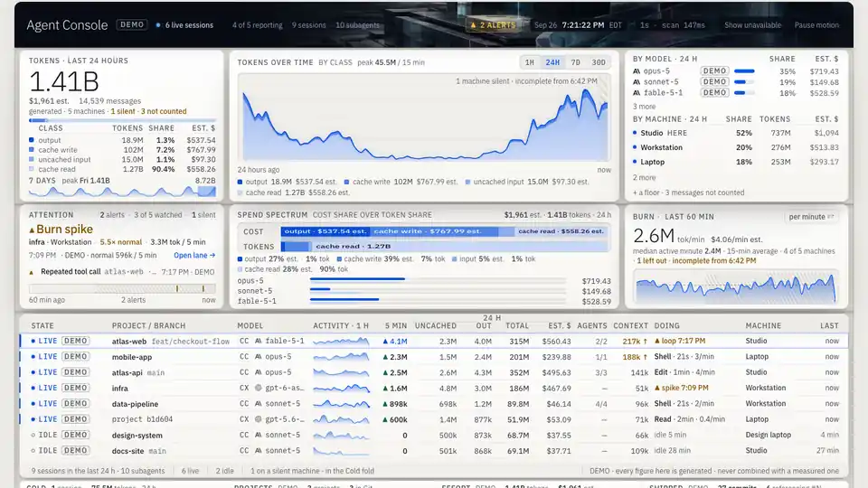Screen dimensions: 868x488
Task: Select the 24H time range tab
Action: (x=552, y=62)
